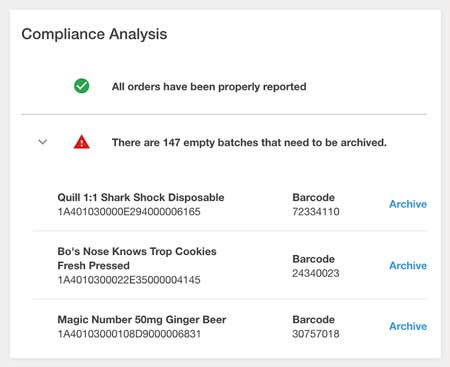Archive the Bo's Nose Knows Trop Cookies batch
This screenshot has height=367, width=450.
tap(408, 266)
